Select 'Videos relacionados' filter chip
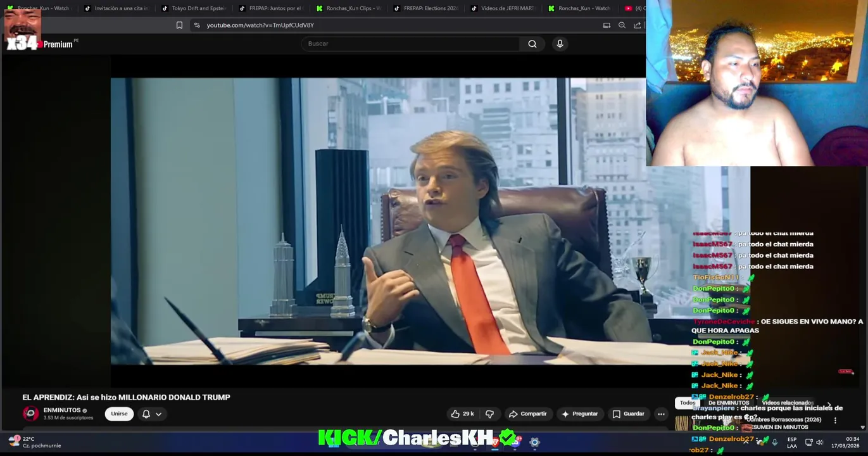 click(787, 403)
